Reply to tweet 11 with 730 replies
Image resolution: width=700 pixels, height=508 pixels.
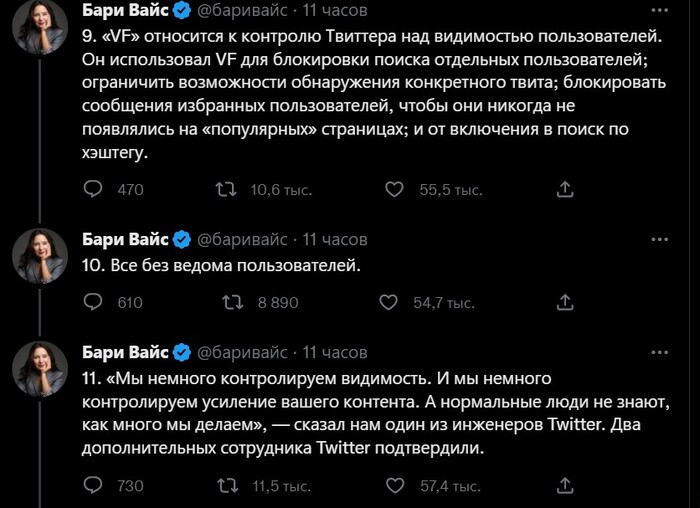93,485
